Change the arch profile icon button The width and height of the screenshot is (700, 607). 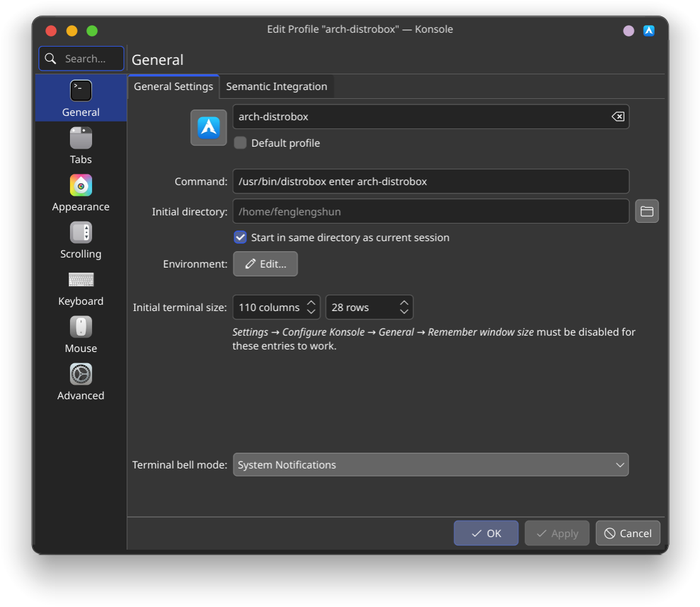[209, 128]
